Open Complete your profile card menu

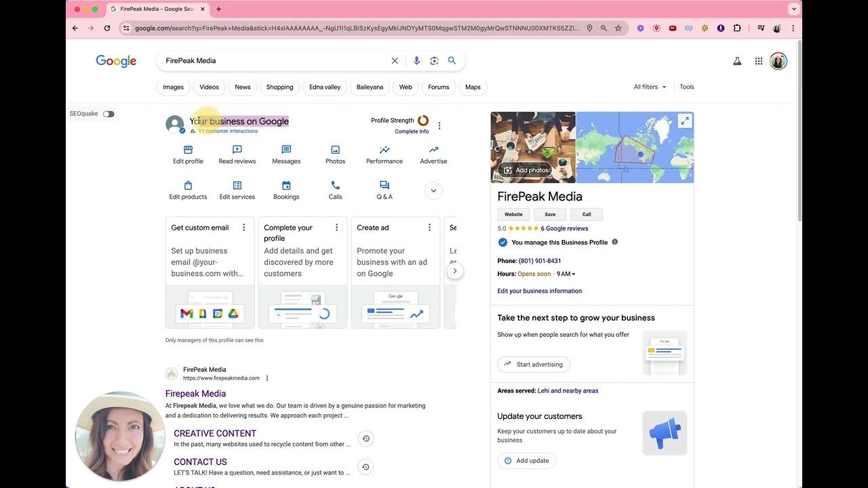pyautogui.click(x=336, y=228)
